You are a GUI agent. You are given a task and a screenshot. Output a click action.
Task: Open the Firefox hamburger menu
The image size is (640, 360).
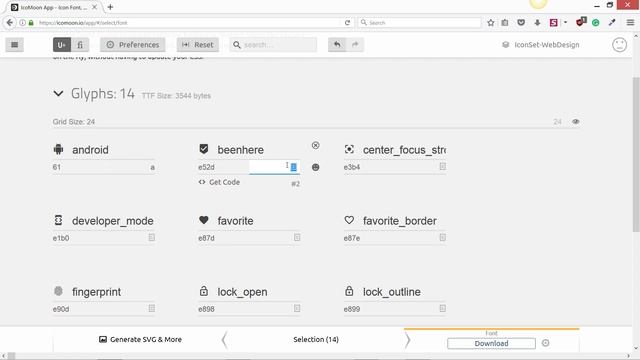pos(630,23)
